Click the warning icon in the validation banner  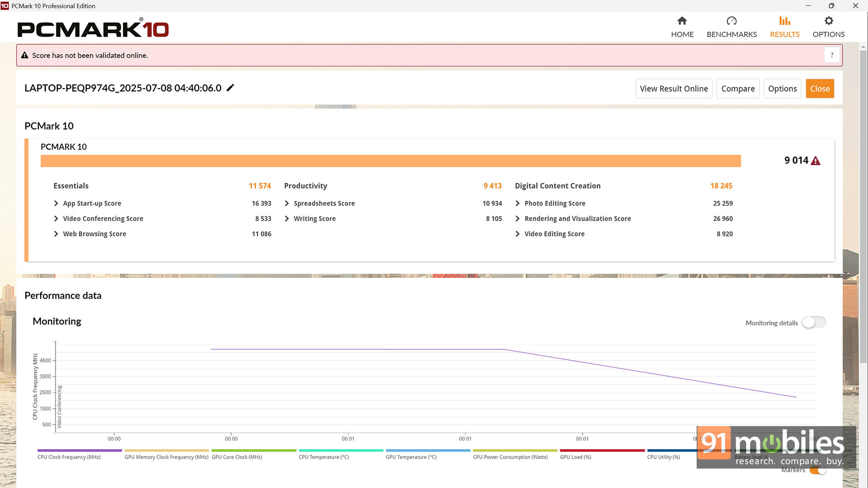point(24,55)
